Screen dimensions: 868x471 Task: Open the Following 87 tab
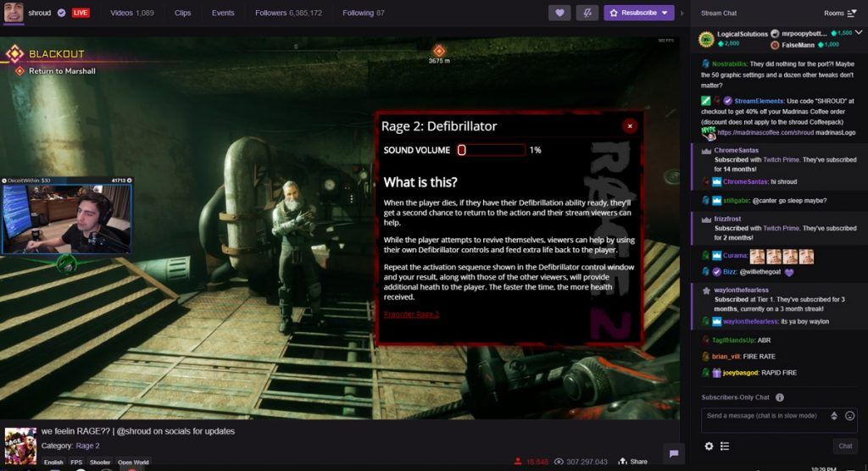(x=363, y=13)
